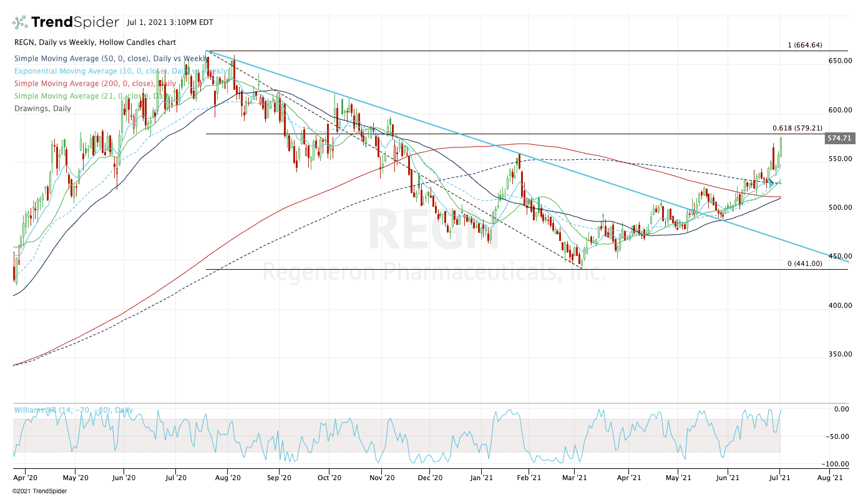The image size is (868, 497).
Task: Click the Fibonacci '0 (441.00)' level label
Action: point(805,263)
